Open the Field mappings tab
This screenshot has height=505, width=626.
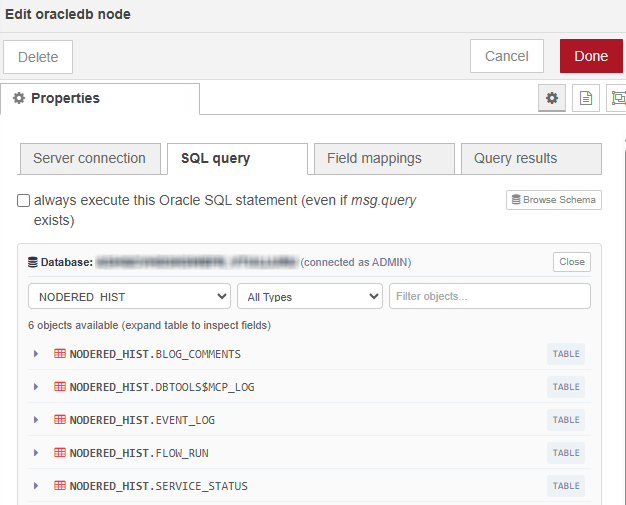(x=384, y=158)
